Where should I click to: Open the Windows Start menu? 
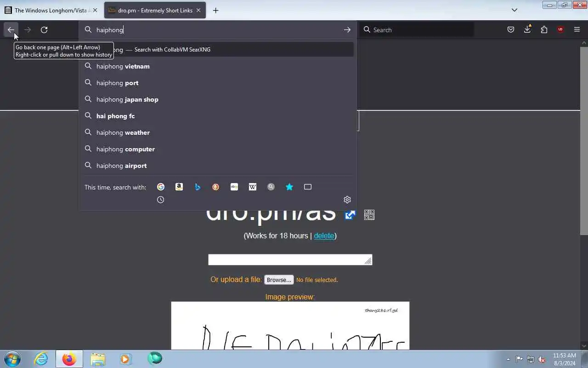pos(12,359)
